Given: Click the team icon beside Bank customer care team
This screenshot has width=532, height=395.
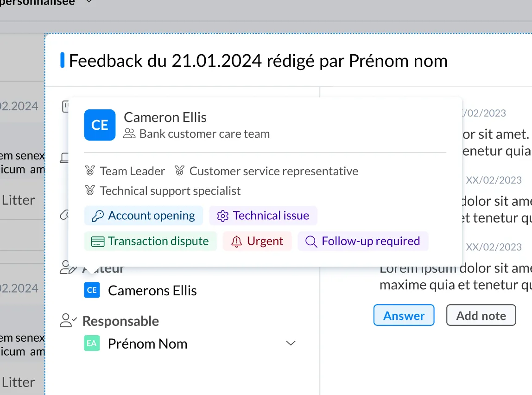Looking at the screenshot, I should pyautogui.click(x=129, y=134).
